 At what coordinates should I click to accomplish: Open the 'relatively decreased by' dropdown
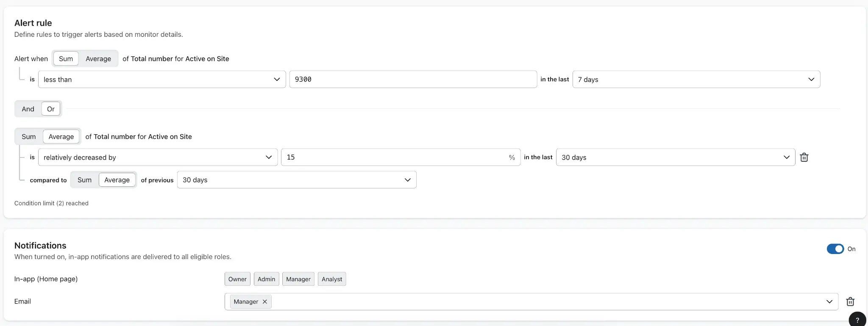pos(158,157)
